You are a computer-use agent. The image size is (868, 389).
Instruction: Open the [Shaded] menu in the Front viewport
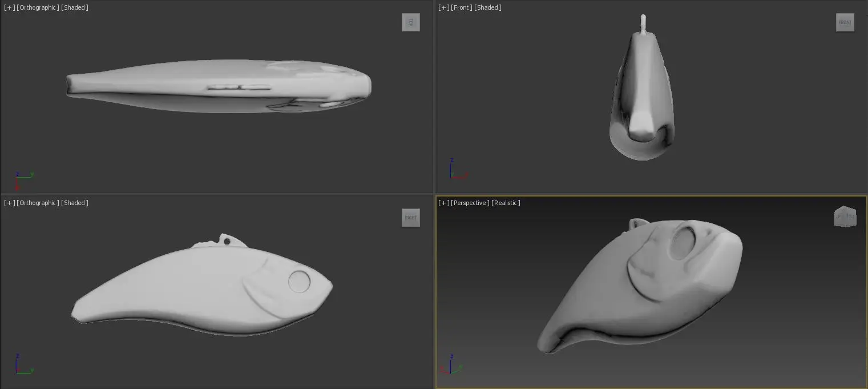tap(488, 7)
